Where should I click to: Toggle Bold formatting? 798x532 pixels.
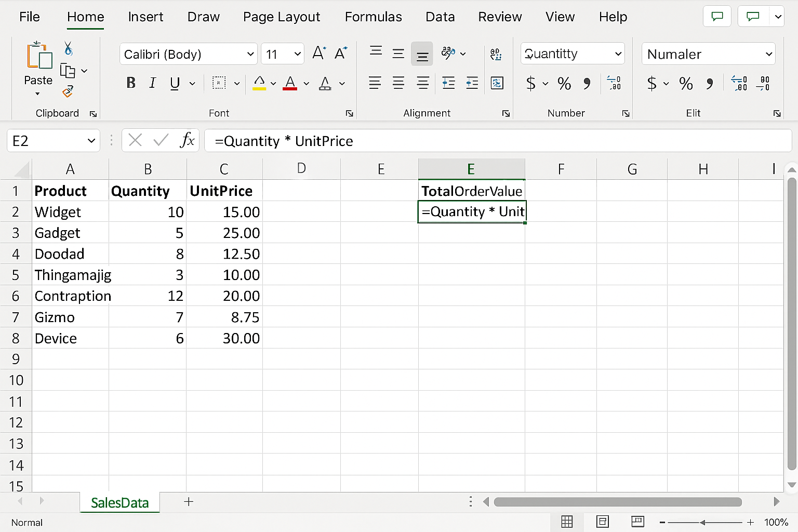pos(131,83)
